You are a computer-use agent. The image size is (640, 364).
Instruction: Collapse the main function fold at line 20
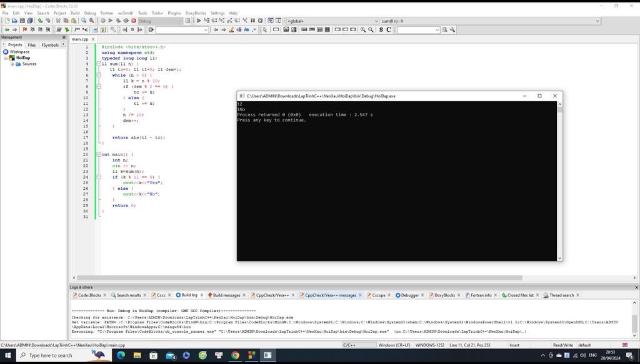(x=99, y=154)
